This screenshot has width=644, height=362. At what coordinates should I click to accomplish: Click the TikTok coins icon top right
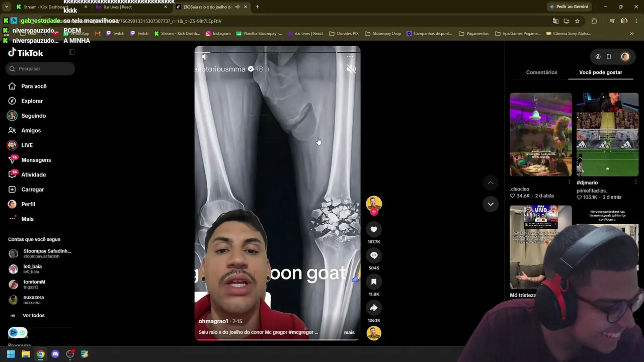point(598,57)
